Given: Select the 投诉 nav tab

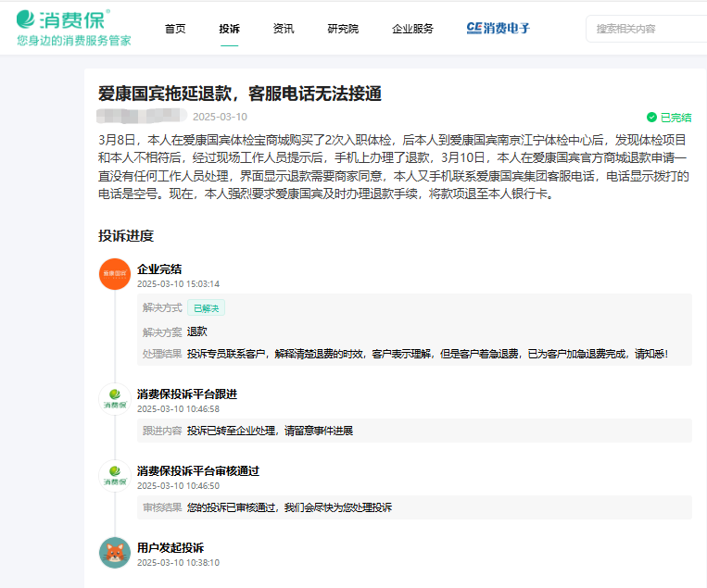Looking at the screenshot, I should click(229, 29).
